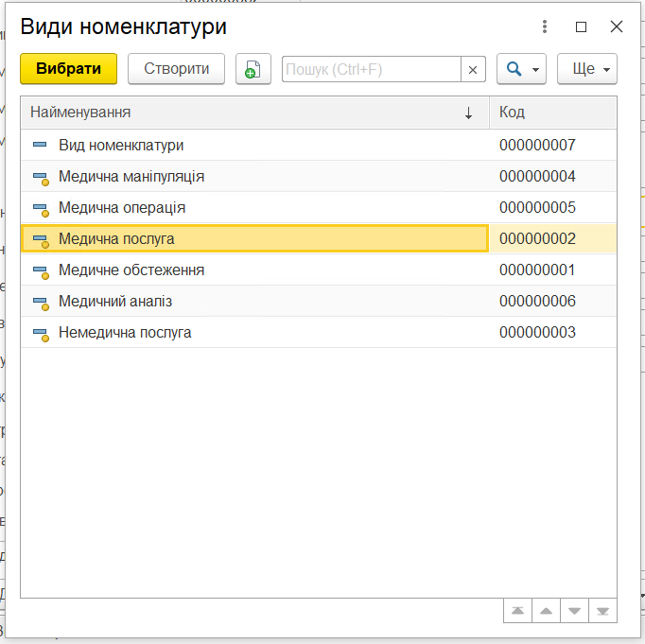This screenshot has width=645, height=644.
Task: Sort by the Найменування column header
Action: [x=246, y=113]
